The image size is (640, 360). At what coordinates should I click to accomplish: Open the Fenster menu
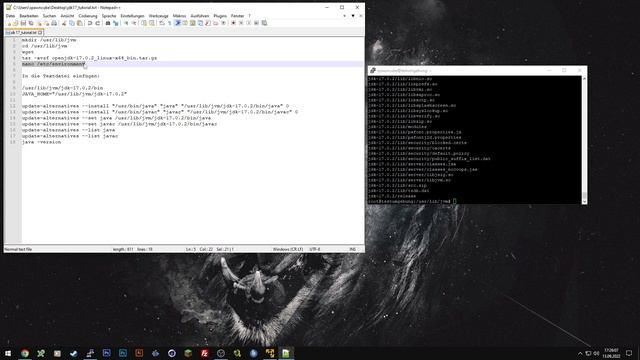click(237, 16)
